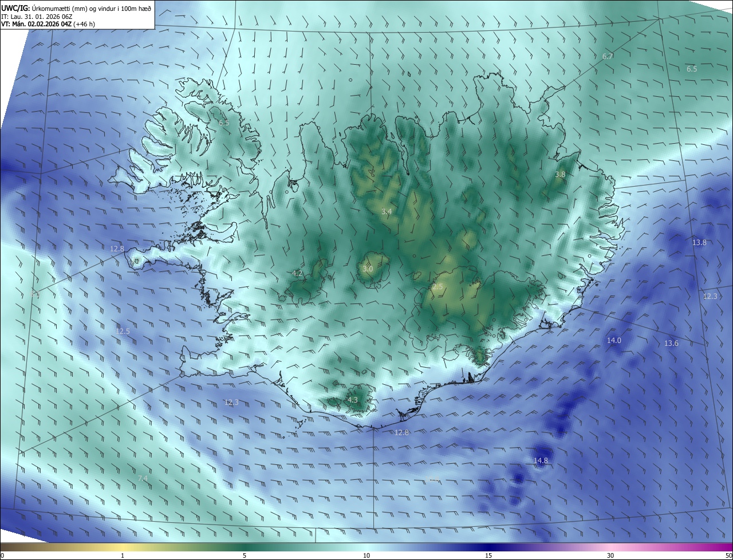The height and width of the screenshot is (560, 733).
Task: Click the 3.0 value label on the glacier
Action: 368,269
